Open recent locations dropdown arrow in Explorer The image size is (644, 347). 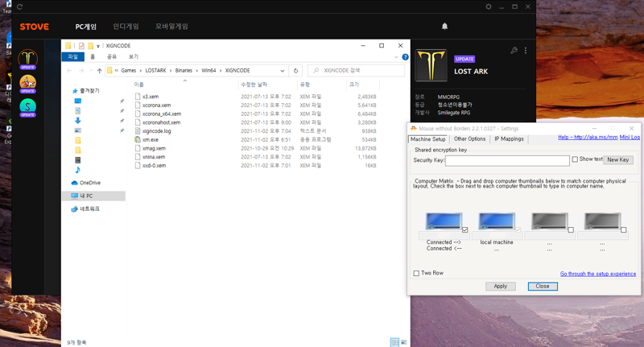tap(91, 71)
